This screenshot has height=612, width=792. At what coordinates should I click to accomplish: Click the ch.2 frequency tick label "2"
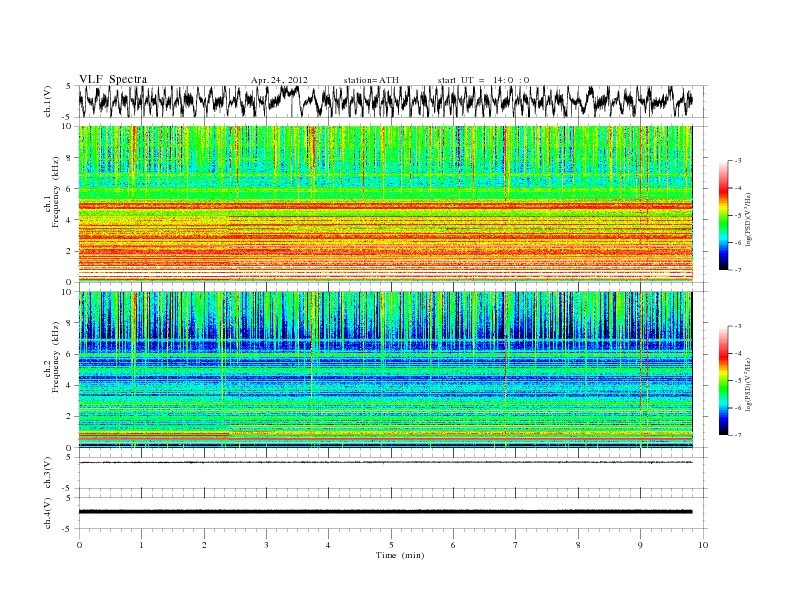click(70, 417)
